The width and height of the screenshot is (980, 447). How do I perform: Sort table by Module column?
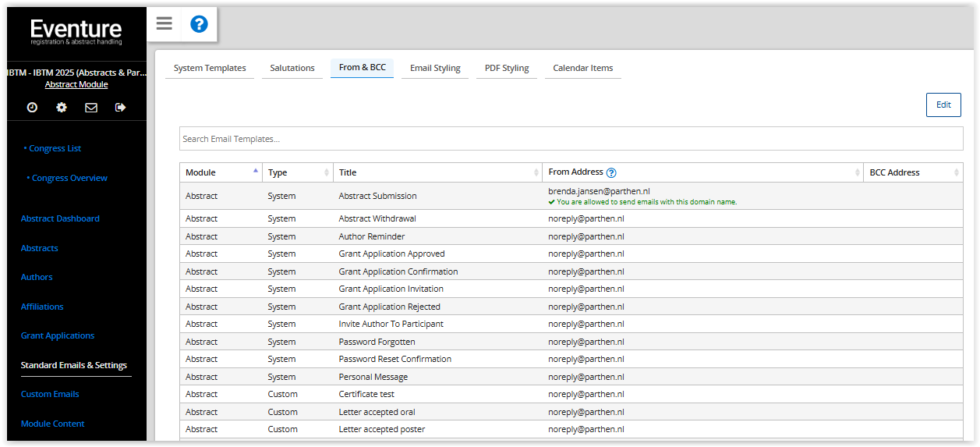tap(221, 172)
